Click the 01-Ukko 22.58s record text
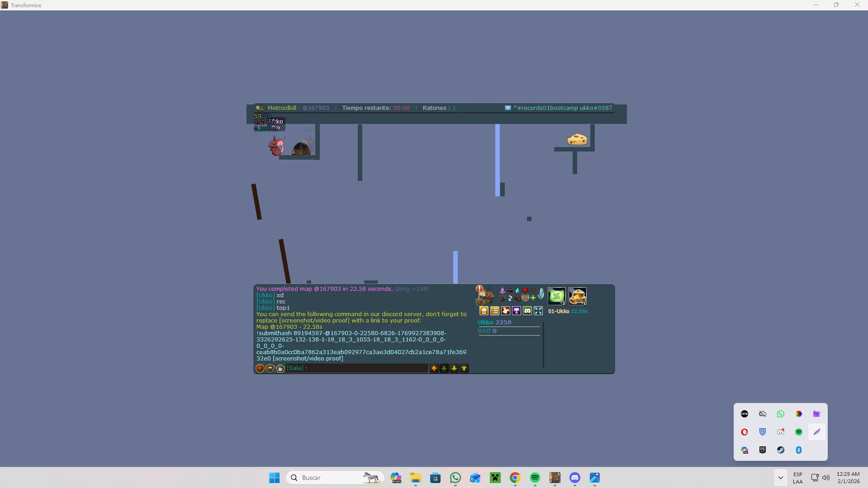868x488 pixels. (x=568, y=311)
